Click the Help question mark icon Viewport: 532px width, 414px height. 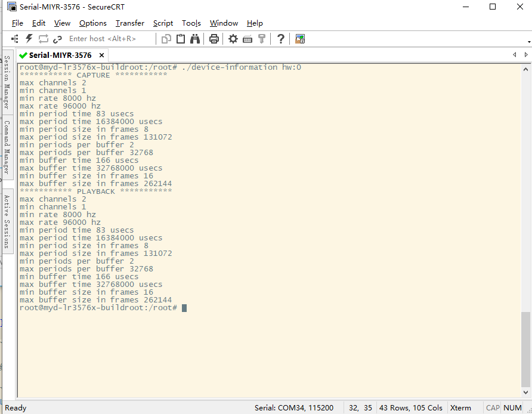click(280, 39)
